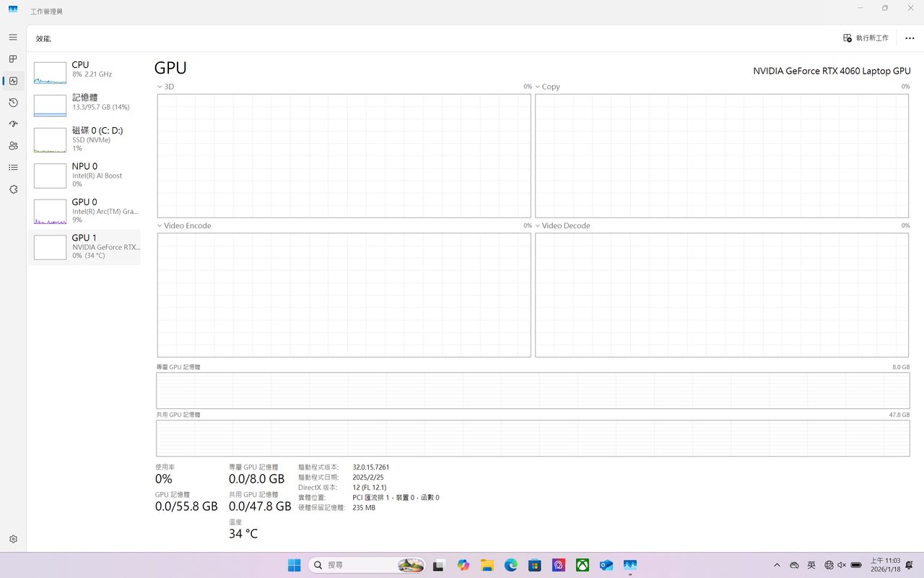
Task: Open the Xbox app from the taskbar
Action: point(583,565)
